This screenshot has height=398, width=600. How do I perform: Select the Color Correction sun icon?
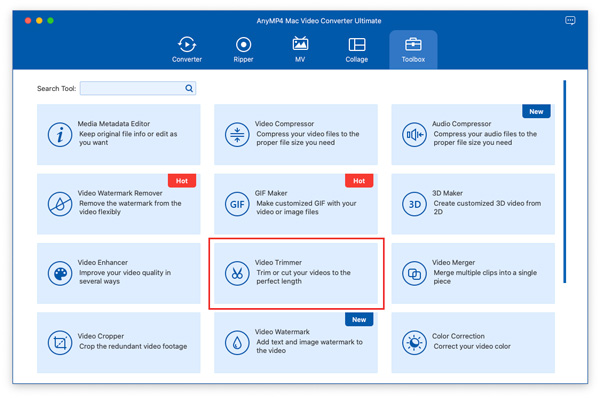[x=414, y=343]
